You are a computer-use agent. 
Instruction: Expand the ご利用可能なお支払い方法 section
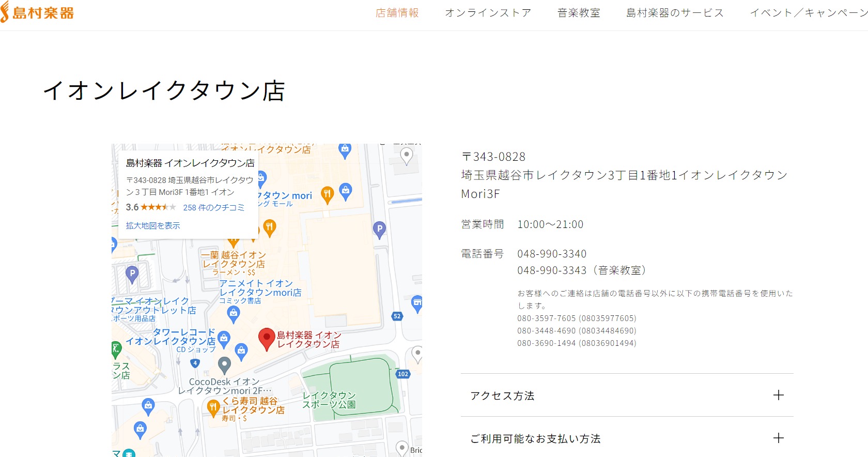(627, 438)
